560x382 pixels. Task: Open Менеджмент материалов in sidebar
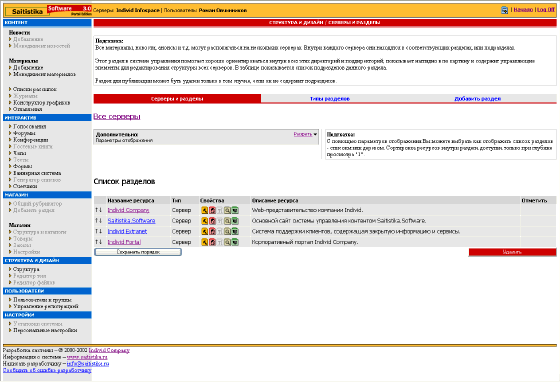tap(44, 74)
